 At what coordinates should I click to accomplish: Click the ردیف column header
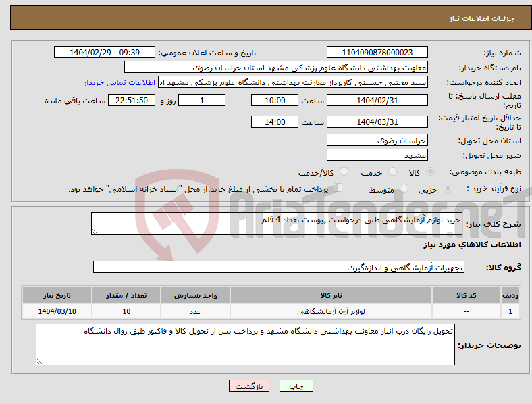pos(510,295)
